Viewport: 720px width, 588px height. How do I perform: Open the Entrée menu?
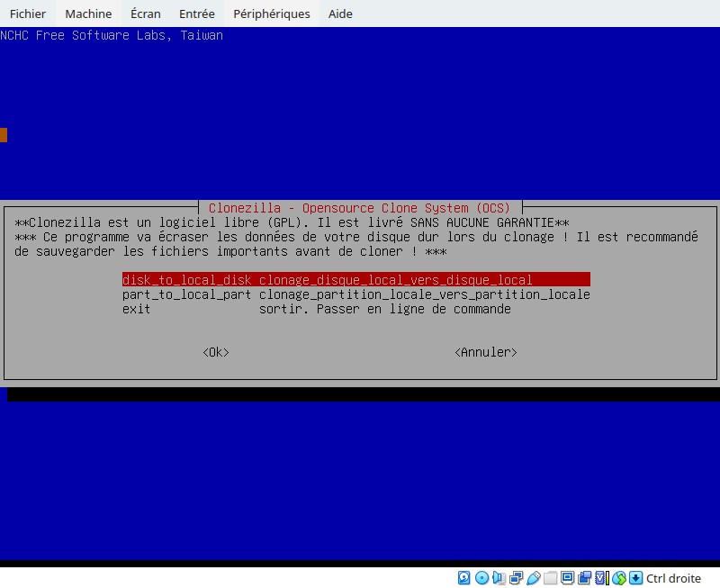click(196, 14)
